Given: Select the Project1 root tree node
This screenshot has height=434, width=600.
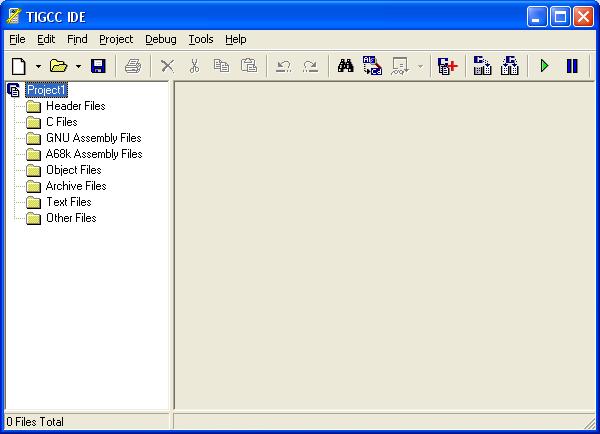Looking at the screenshot, I should pos(46,90).
